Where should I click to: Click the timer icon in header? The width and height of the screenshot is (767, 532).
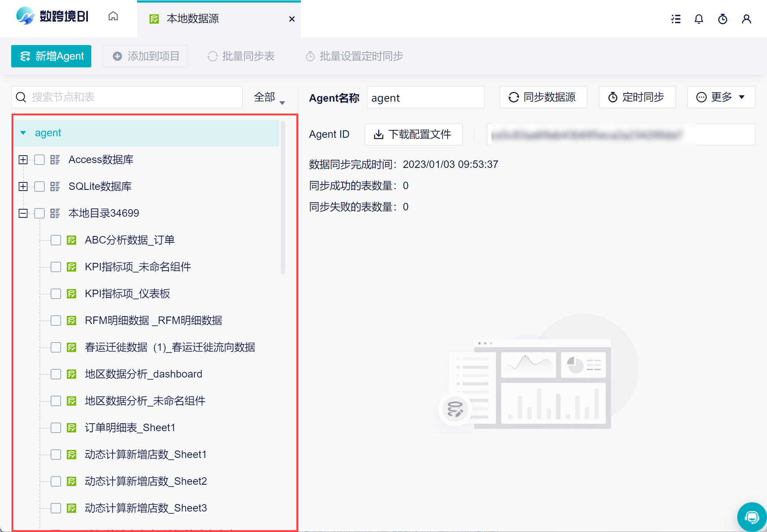click(x=723, y=19)
